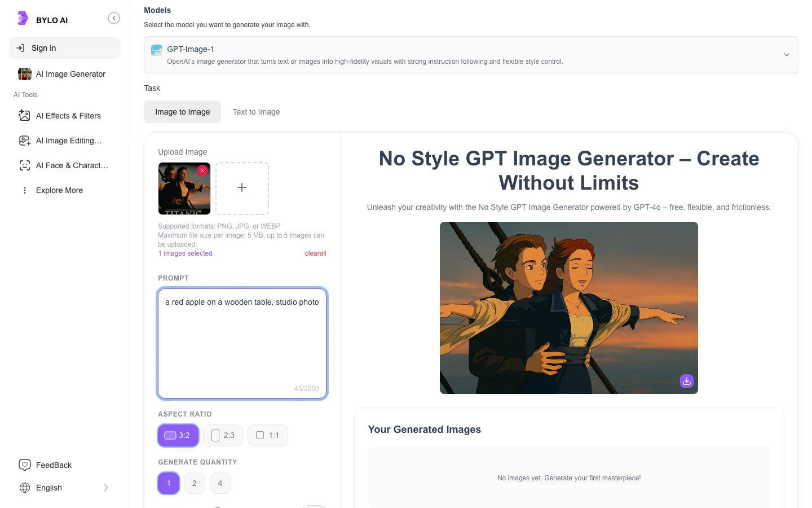Viewport: 812px width, 508px height.
Task: Add another image with the plus box
Action: pyautogui.click(x=242, y=188)
